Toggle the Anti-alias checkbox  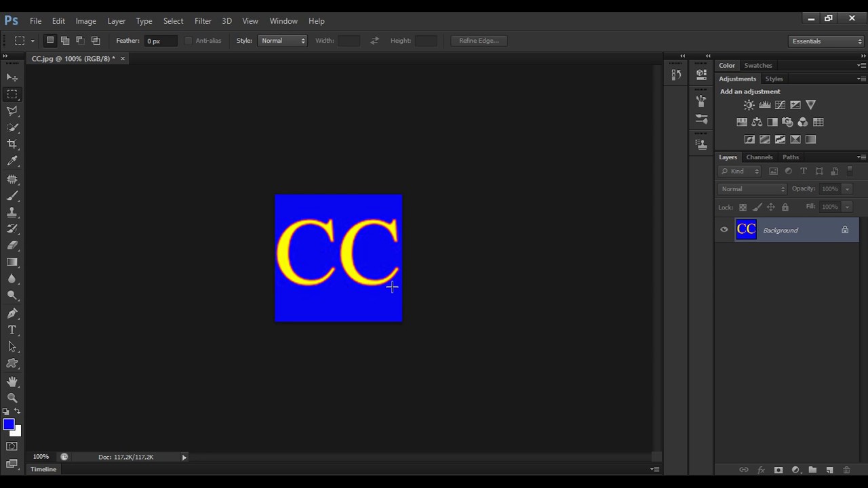tap(189, 41)
